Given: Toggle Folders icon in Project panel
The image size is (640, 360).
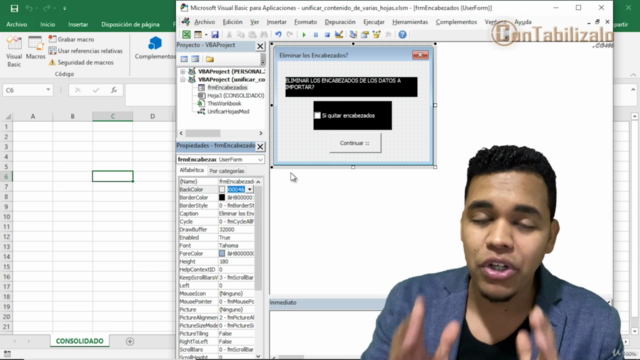Looking at the screenshot, I should tap(210, 59).
